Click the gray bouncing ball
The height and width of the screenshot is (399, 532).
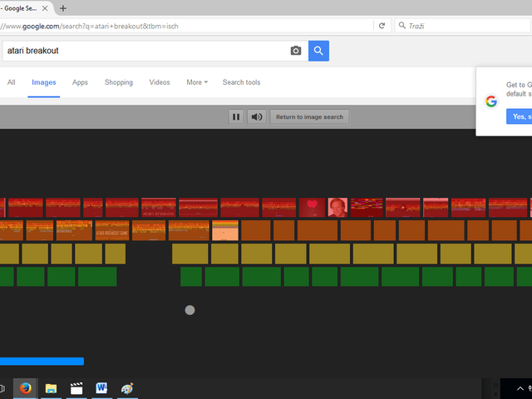(190, 310)
